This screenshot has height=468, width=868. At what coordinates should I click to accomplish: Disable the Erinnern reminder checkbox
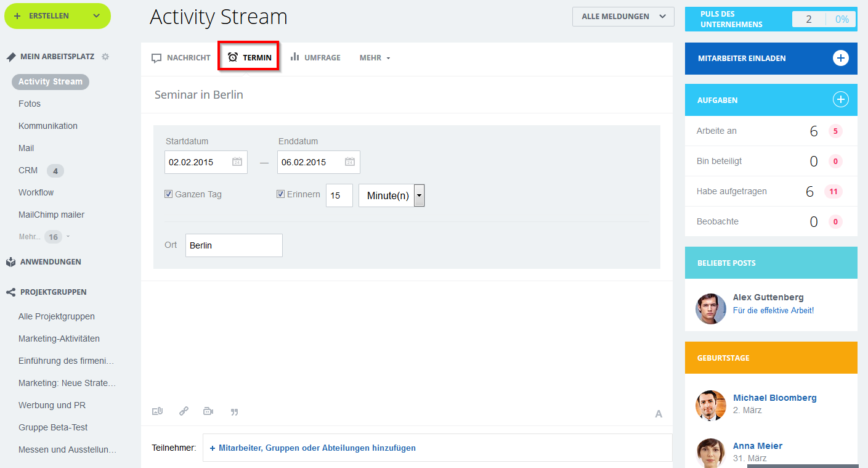280,194
